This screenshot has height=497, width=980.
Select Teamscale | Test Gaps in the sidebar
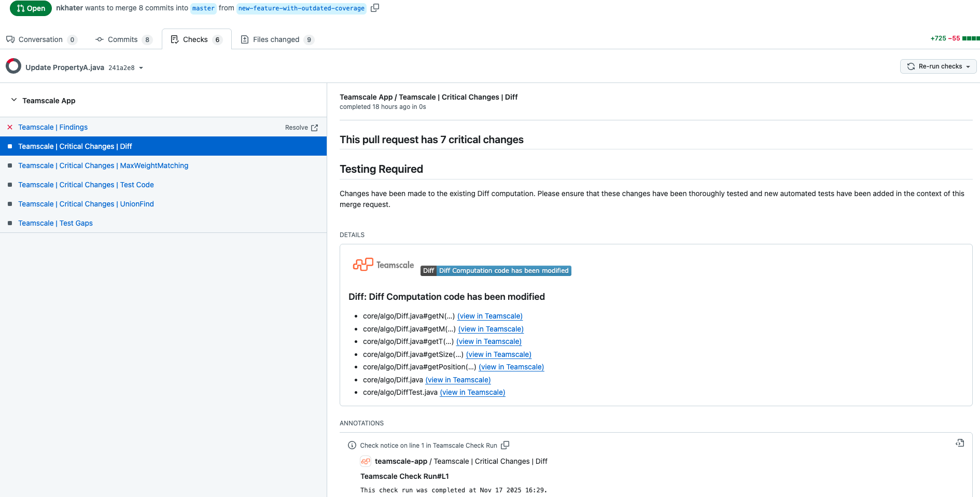(55, 223)
